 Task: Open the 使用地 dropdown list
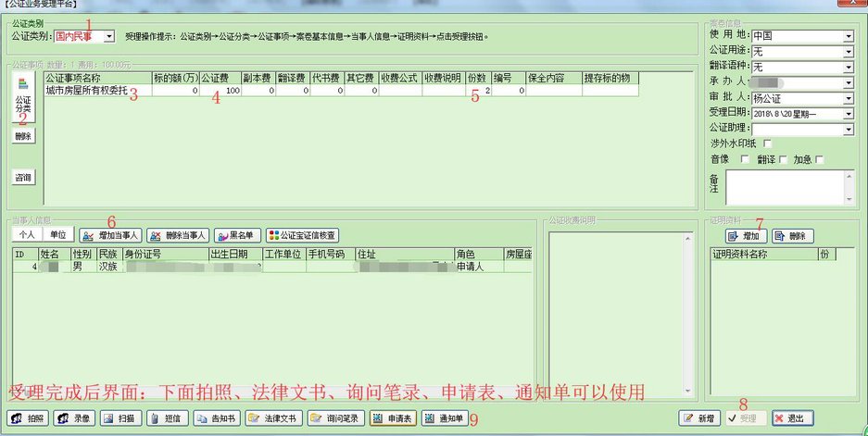[x=849, y=37]
